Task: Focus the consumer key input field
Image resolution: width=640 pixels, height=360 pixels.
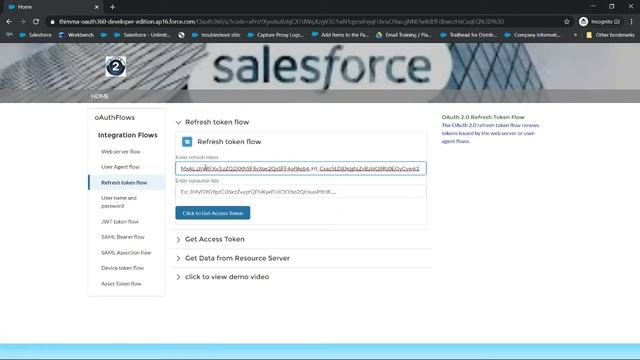Action: click(x=301, y=192)
